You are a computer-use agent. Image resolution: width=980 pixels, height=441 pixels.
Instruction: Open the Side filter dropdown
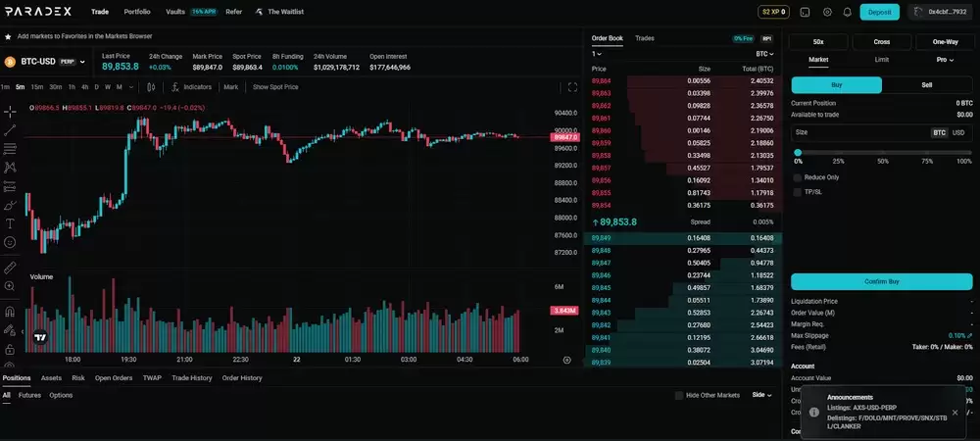click(x=761, y=395)
